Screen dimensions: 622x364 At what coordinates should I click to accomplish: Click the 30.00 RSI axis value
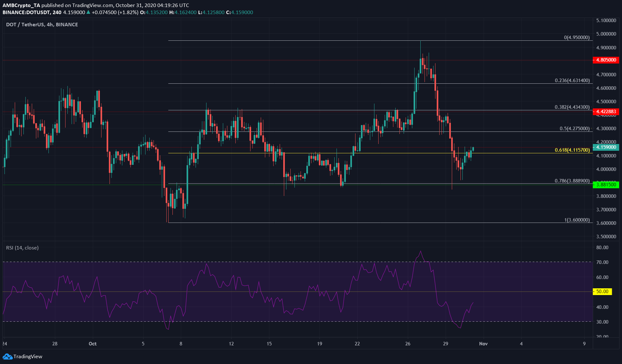point(602,322)
